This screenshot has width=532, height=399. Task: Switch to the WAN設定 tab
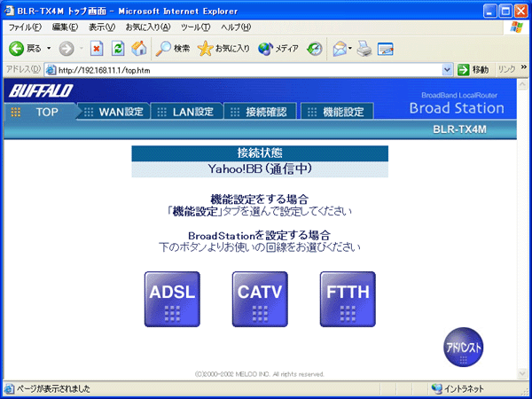(x=113, y=112)
